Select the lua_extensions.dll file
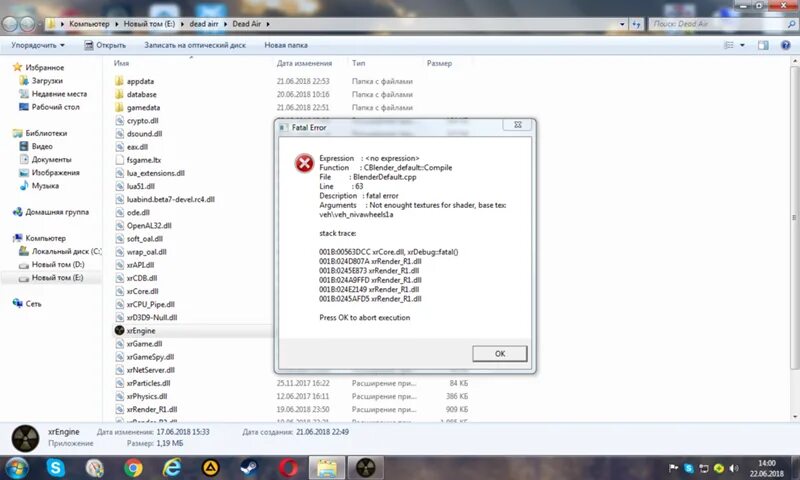800x480 pixels. pyautogui.click(x=156, y=173)
